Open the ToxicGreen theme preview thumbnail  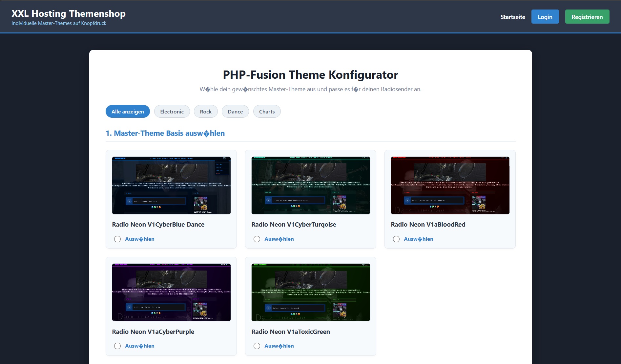pos(311,292)
